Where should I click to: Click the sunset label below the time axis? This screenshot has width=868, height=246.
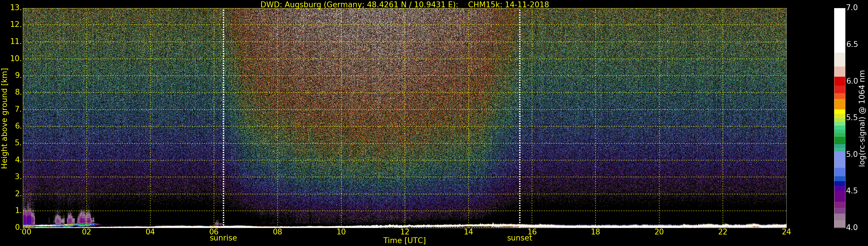pyautogui.click(x=519, y=238)
